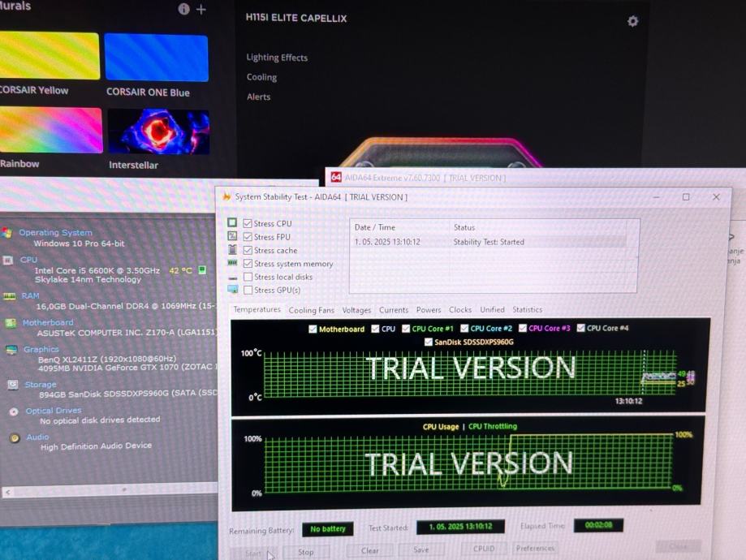Open the Voltages tab

(x=356, y=310)
